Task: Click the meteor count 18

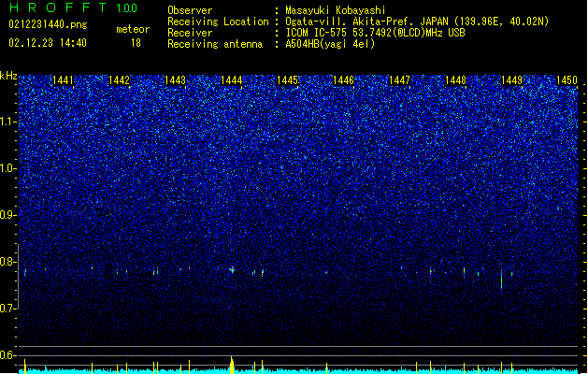Action: click(136, 43)
